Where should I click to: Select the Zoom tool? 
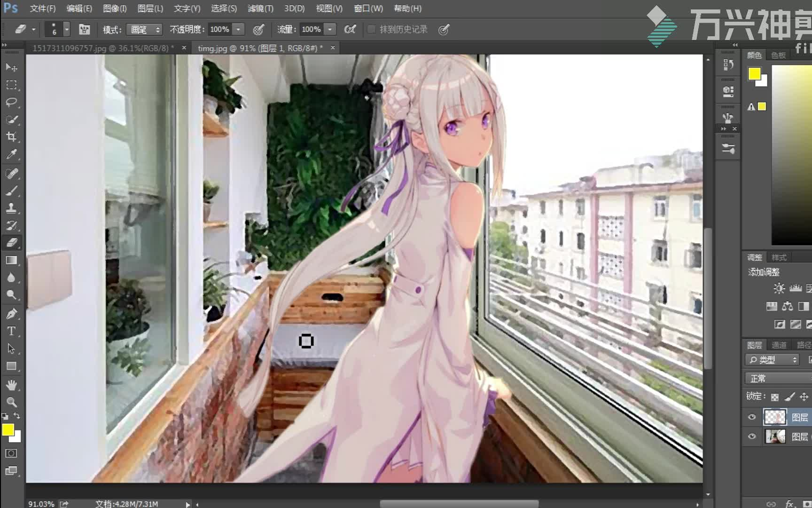(x=11, y=402)
